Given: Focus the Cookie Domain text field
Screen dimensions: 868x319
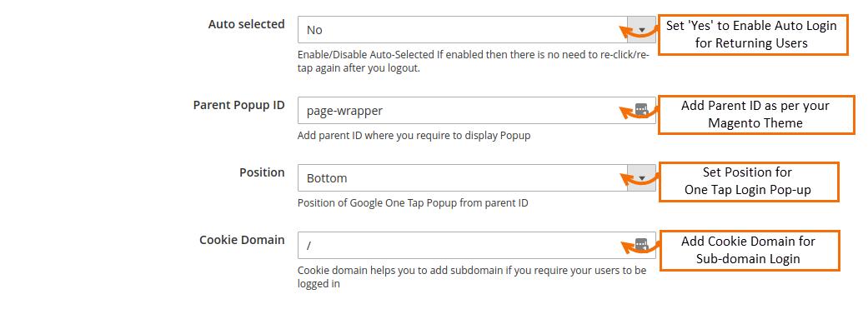Looking at the screenshot, I should pyautogui.click(x=477, y=245).
